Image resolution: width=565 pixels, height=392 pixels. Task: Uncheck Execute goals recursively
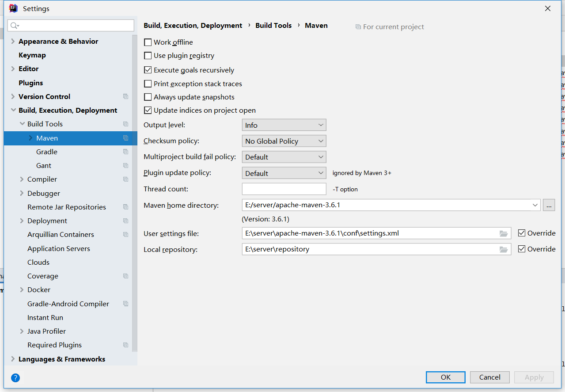point(148,70)
